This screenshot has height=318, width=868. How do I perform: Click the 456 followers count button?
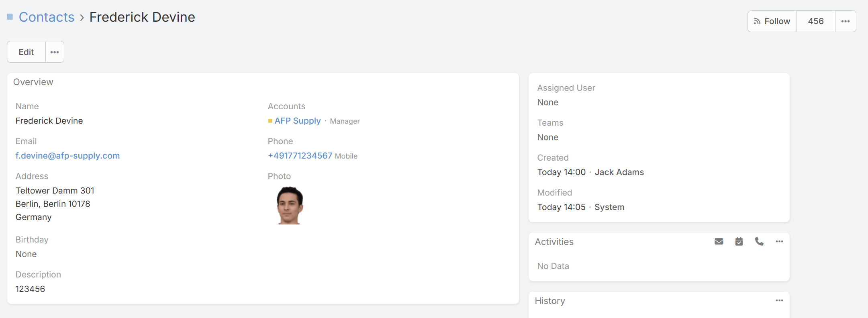(816, 21)
